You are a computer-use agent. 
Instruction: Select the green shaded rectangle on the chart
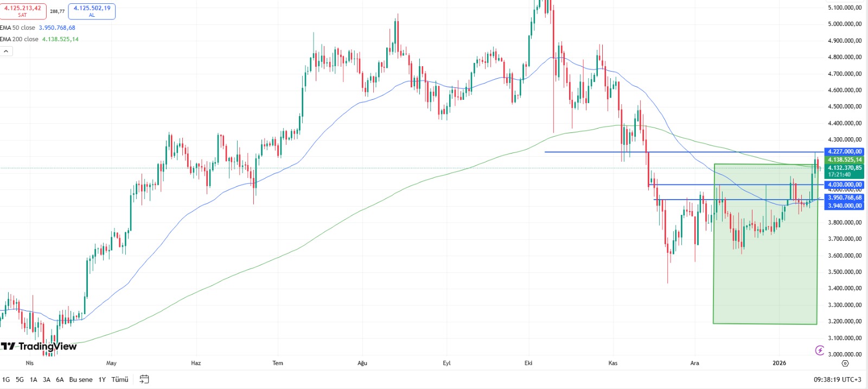(765, 271)
